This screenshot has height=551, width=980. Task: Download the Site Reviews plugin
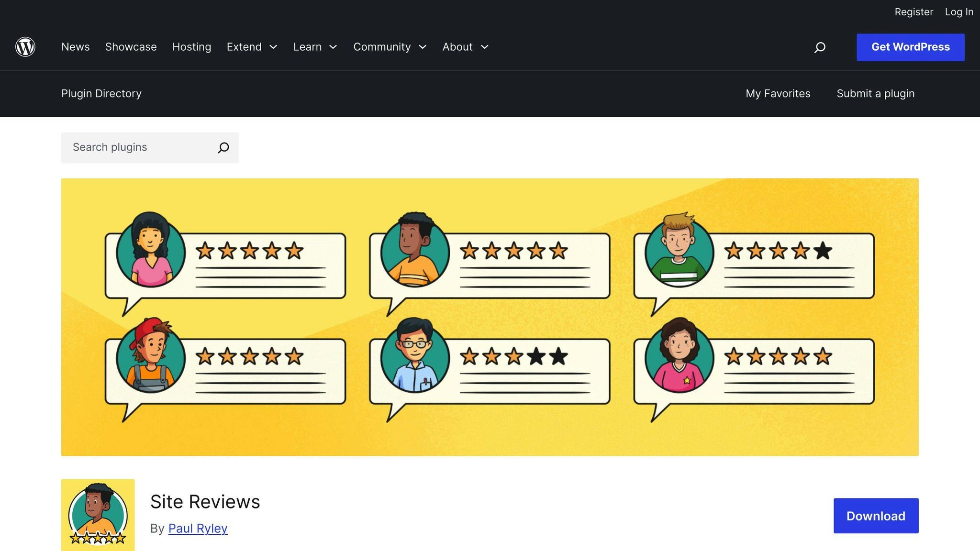[x=876, y=516]
